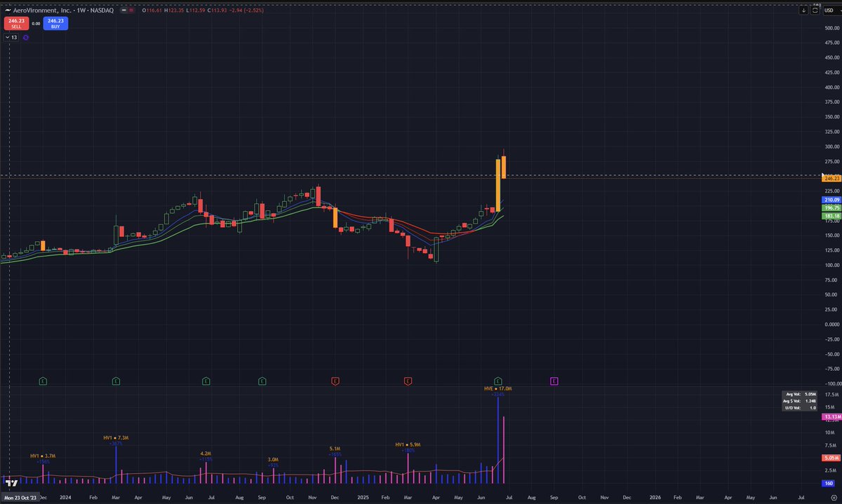Image resolution: width=842 pixels, height=504 pixels.
Task: Click the 2025 label on the time axis
Action: 363,497
